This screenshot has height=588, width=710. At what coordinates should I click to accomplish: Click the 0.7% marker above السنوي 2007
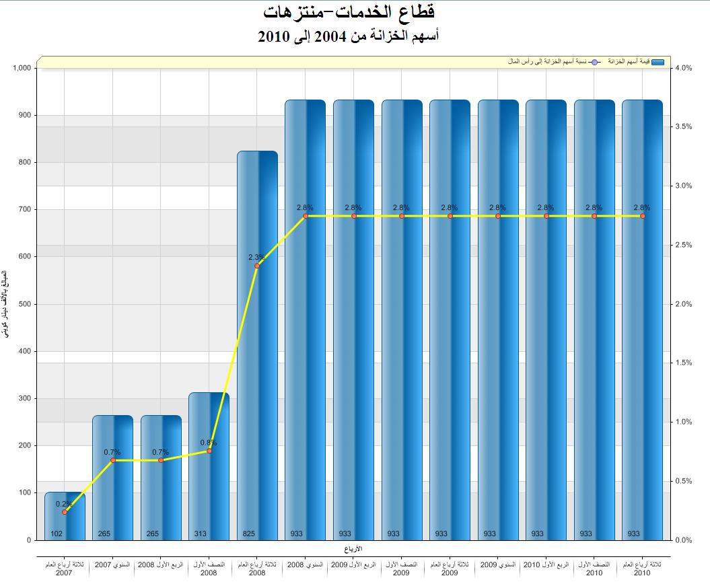click(x=113, y=460)
